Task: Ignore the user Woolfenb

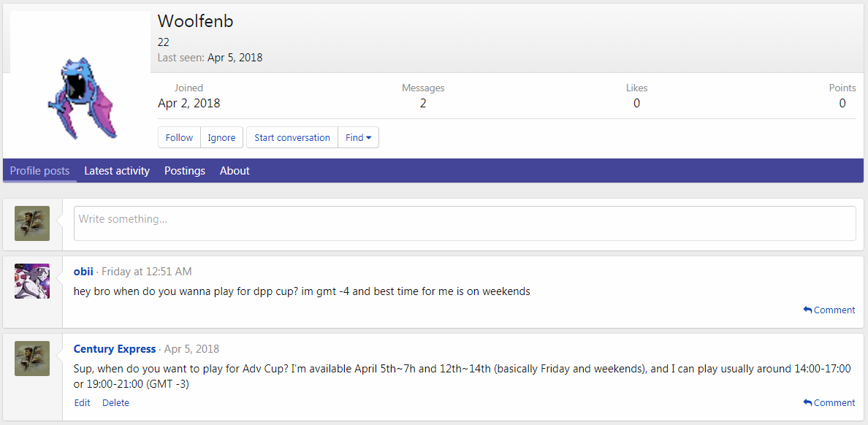Action: point(221,137)
